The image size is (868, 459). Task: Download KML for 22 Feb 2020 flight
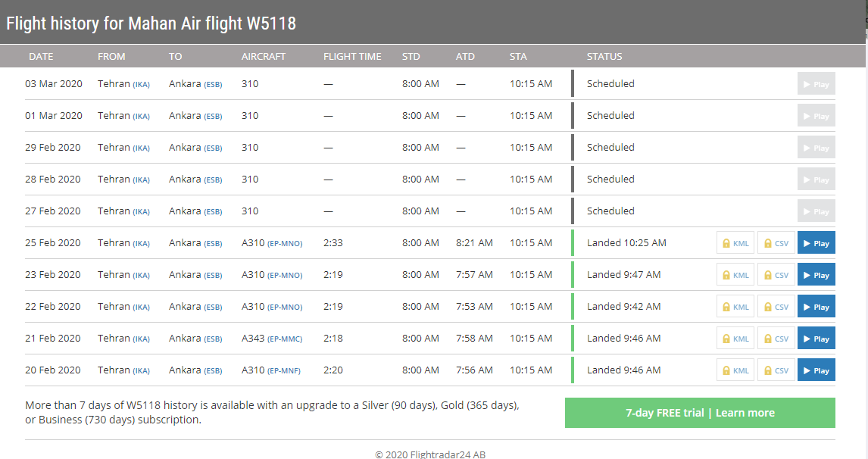[x=735, y=307]
